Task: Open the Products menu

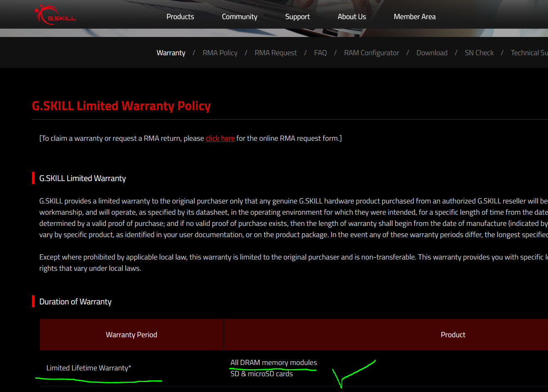Action: (x=180, y=17)
